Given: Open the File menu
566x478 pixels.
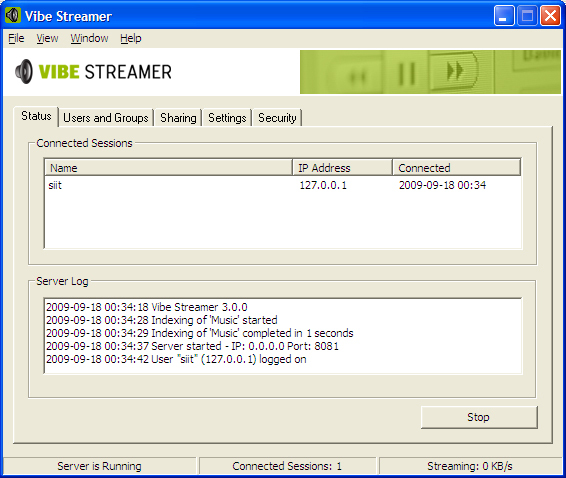Looking at the screenshot, I should (16, 38).
